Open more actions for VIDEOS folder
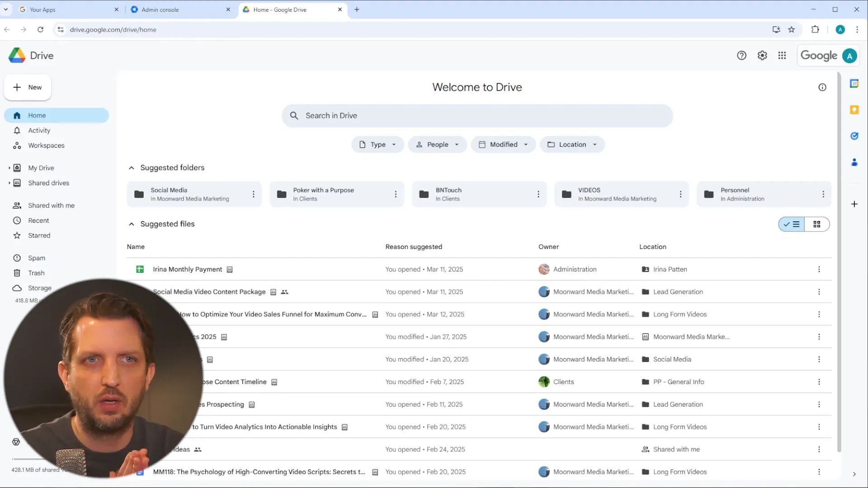Viewport: 868px width, 488px height. point(680,194)
